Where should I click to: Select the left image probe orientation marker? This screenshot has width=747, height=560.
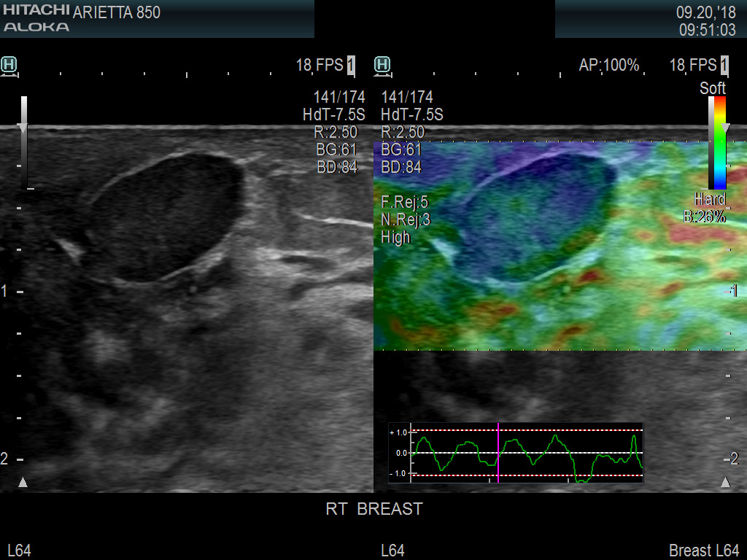8,64
